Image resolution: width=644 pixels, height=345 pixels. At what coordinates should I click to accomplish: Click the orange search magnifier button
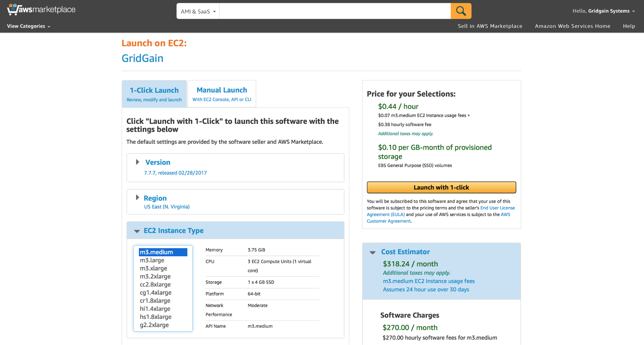[x=461, y=11]
